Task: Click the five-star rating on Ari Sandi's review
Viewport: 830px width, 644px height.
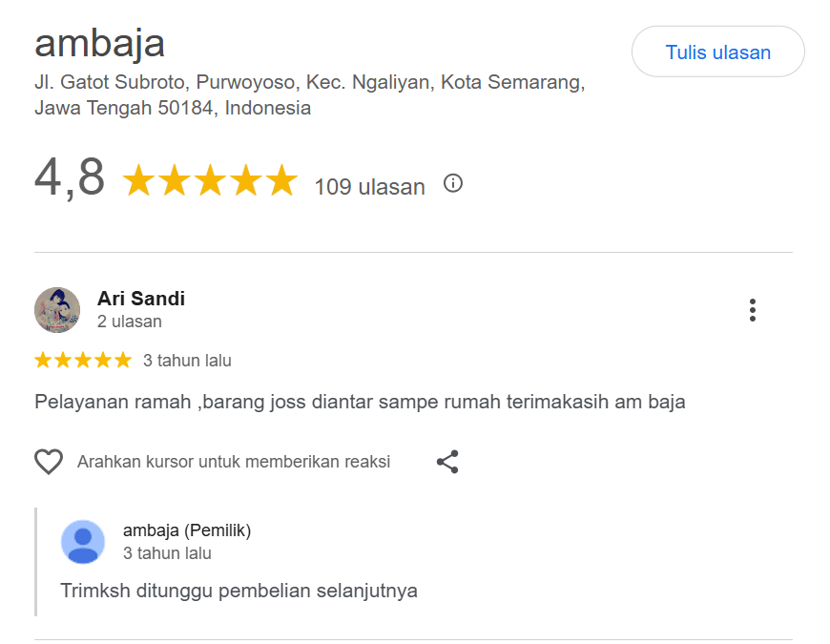Action: point(83,361)
